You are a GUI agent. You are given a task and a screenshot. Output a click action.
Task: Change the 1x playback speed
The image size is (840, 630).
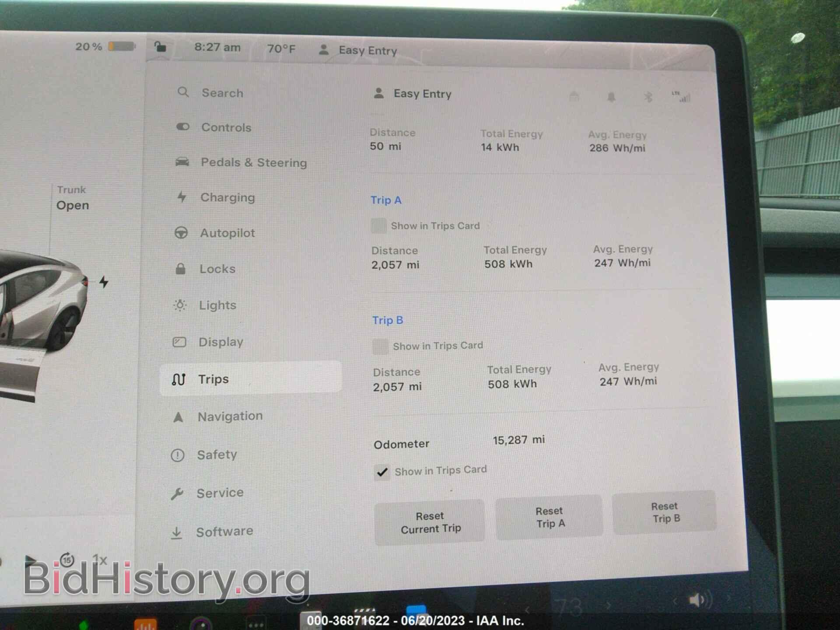[100, 560]
